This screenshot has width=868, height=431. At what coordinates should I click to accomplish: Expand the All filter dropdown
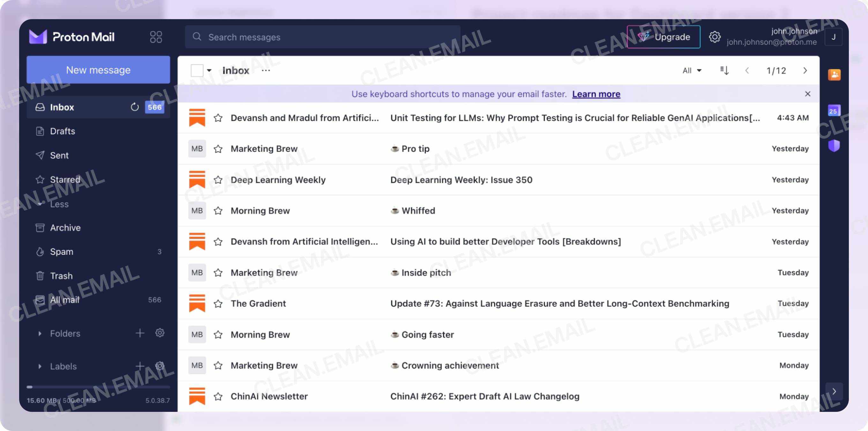(692, 71)
